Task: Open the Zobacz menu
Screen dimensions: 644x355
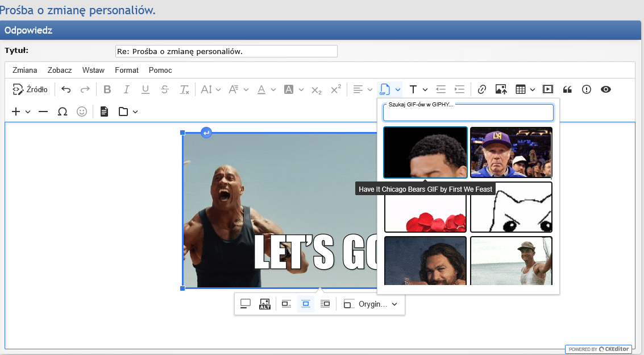Action: [x=60, y=71]
